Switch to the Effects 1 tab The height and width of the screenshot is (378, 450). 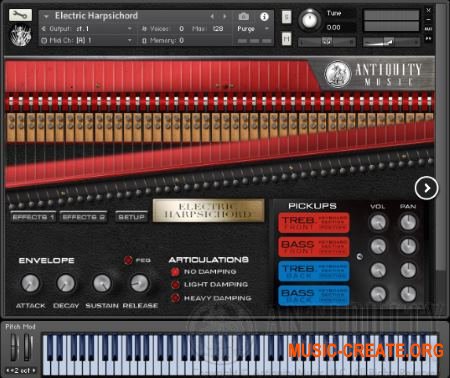33,217
